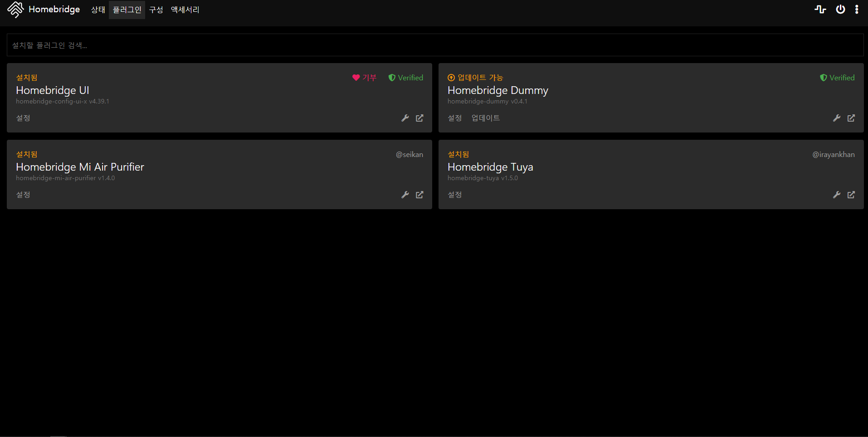The image size is (868, 437).
Task: Click wrench icon on Mi Air Purifier card
Action: [x=405, y=195]
